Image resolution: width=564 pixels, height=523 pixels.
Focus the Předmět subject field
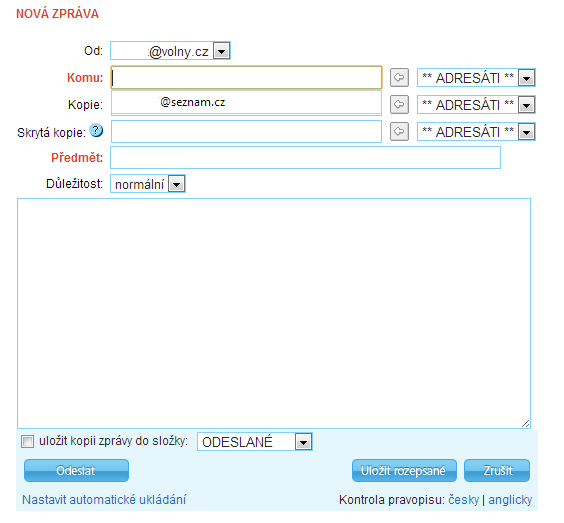305,158
